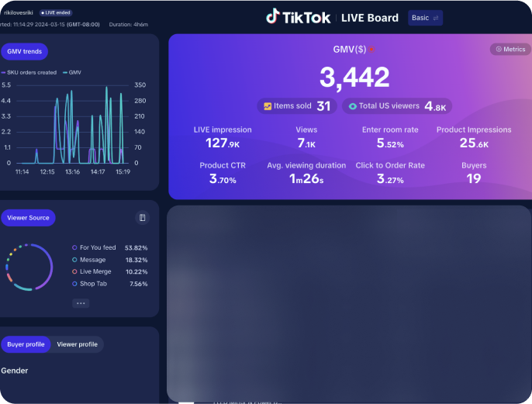
Task: Click the Buyers 19 metric
Action: [x=474, y=173]
